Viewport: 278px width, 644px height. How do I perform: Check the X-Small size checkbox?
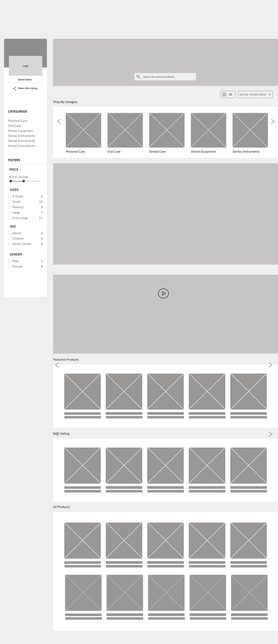pos(10,196)
